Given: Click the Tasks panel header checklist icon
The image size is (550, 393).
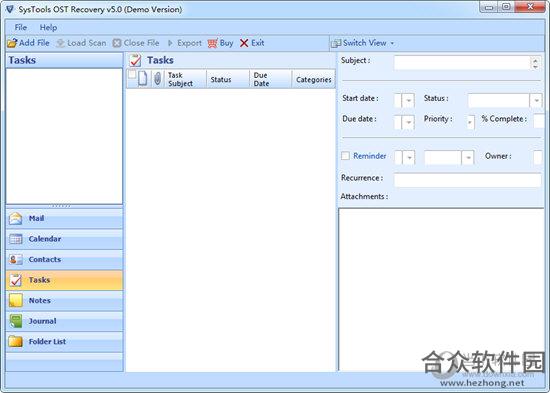Looking at the screenshot, I should pos(135,60).
